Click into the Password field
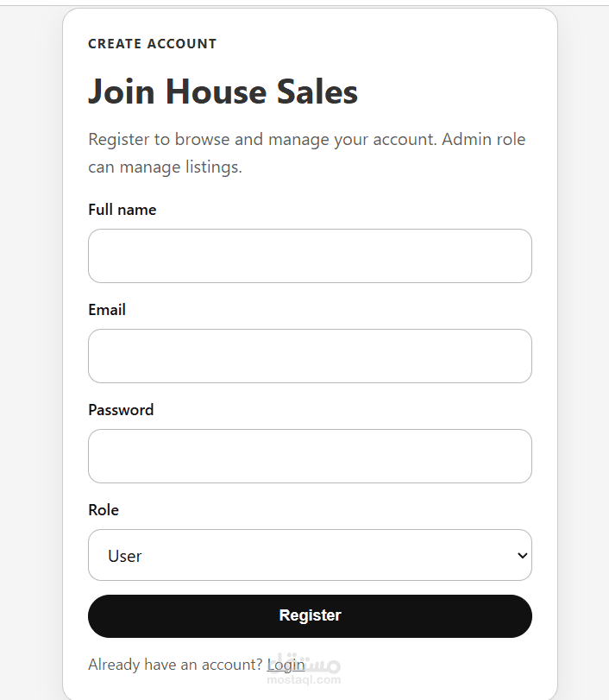This screenshot has height=700, width=609. click(x=310, y=456)
